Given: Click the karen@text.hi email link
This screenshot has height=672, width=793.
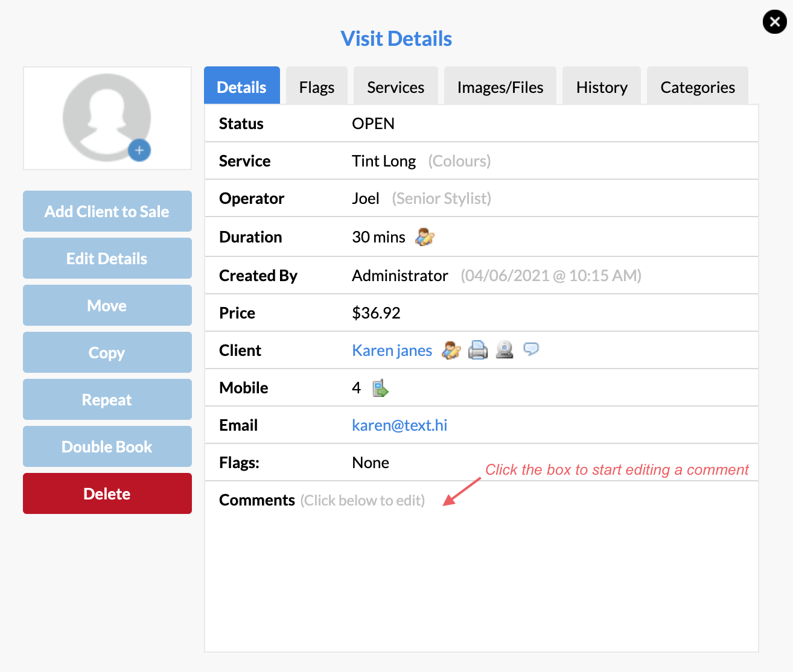Looking at the screenshot, I should 399,425.
